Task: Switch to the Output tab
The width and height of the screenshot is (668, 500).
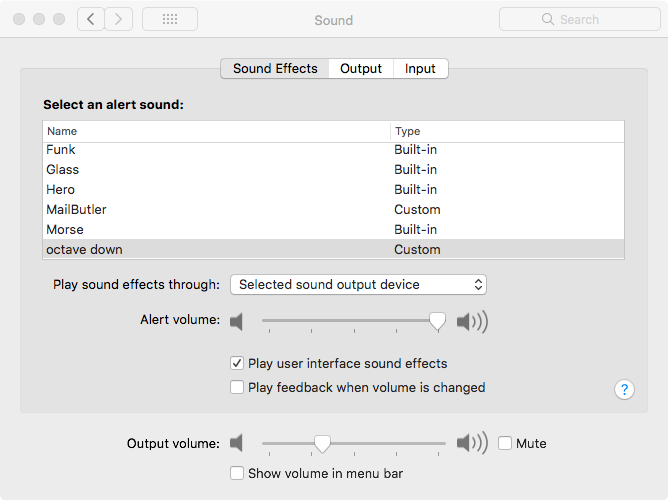Action: [361, 69]
